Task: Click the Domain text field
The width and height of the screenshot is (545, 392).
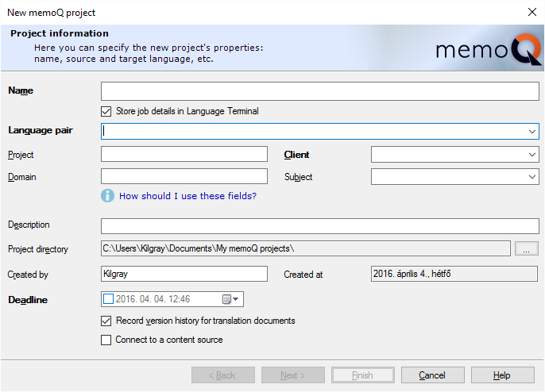Action: point(184,176)
